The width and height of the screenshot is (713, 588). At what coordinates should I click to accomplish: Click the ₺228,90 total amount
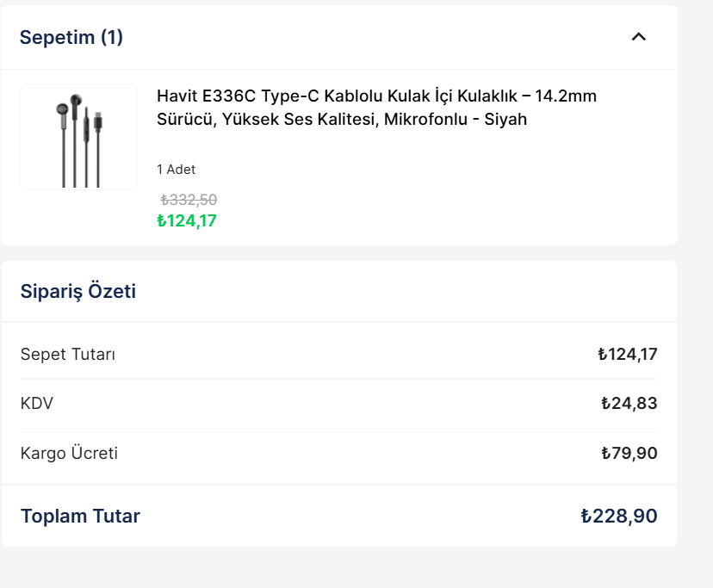619,516
